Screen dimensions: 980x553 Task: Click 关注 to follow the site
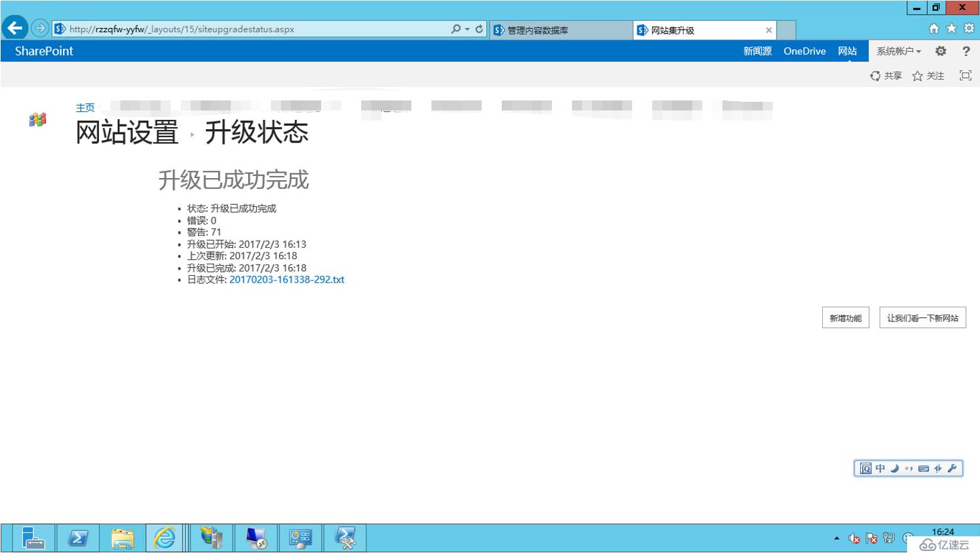(x=928, y=76)
